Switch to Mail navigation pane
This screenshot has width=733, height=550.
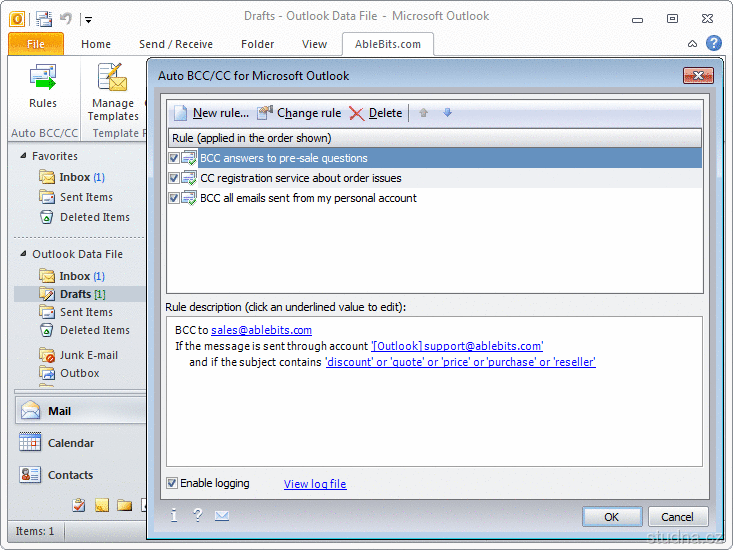pos(80,411)
